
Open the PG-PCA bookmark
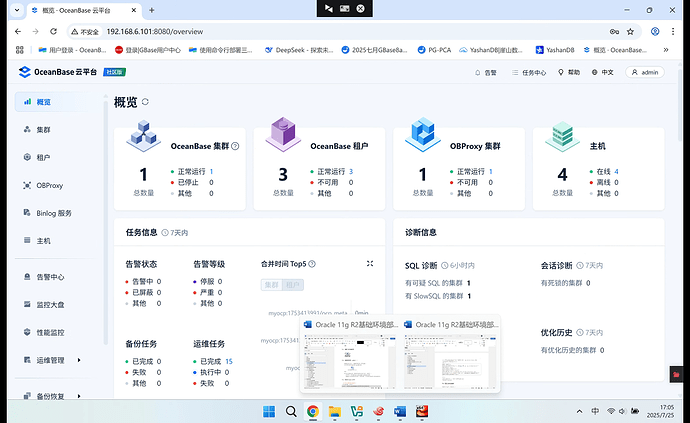(x=434, y=50)
